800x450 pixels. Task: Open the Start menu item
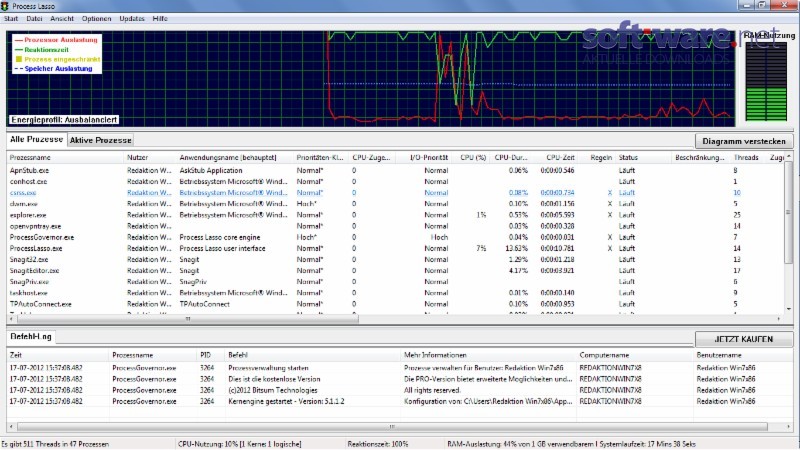pos(11,18)
